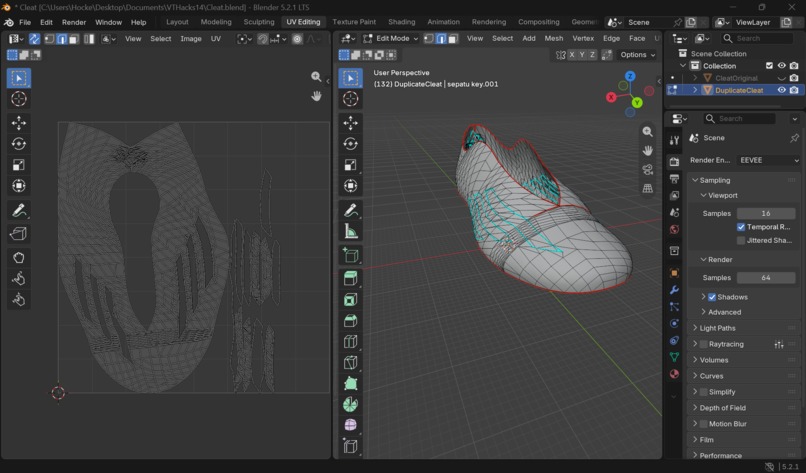Click the Rotate tool in 3D viewport
This screenshot has height=473, width=806.
pos(351,144)
